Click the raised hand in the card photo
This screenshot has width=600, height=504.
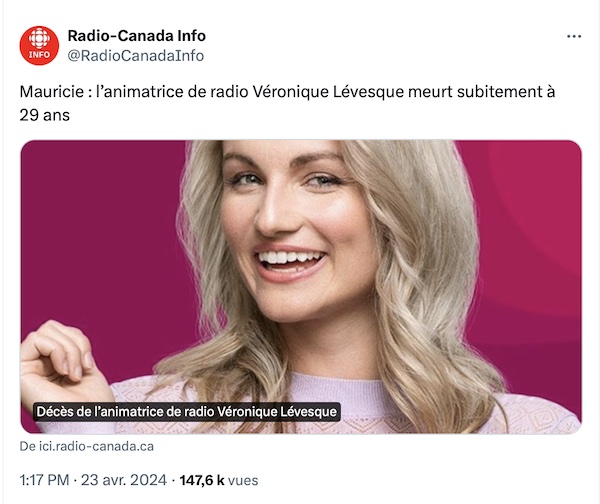point(63,362)
